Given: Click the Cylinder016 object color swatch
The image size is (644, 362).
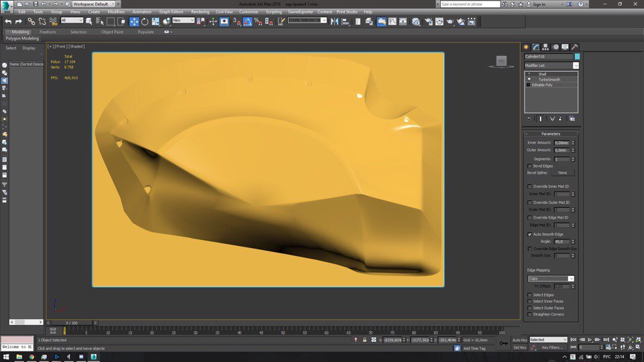Looking at the screenshot, I should pyautogui.click(x=577, y=57).
